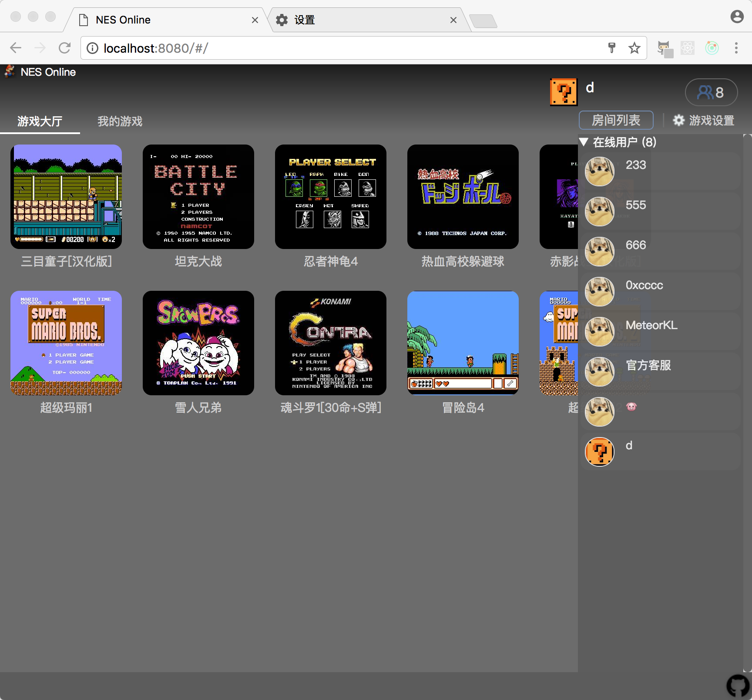
Task: Click the question block avatar of list user d
Action: pyautogui.click(x=600, y=452)
